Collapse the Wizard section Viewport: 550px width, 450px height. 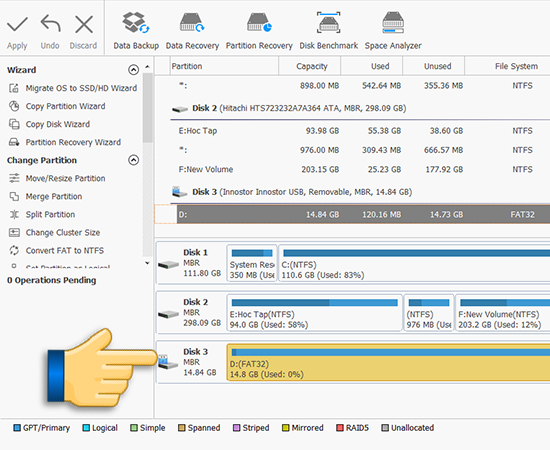(x=133, y=70)
